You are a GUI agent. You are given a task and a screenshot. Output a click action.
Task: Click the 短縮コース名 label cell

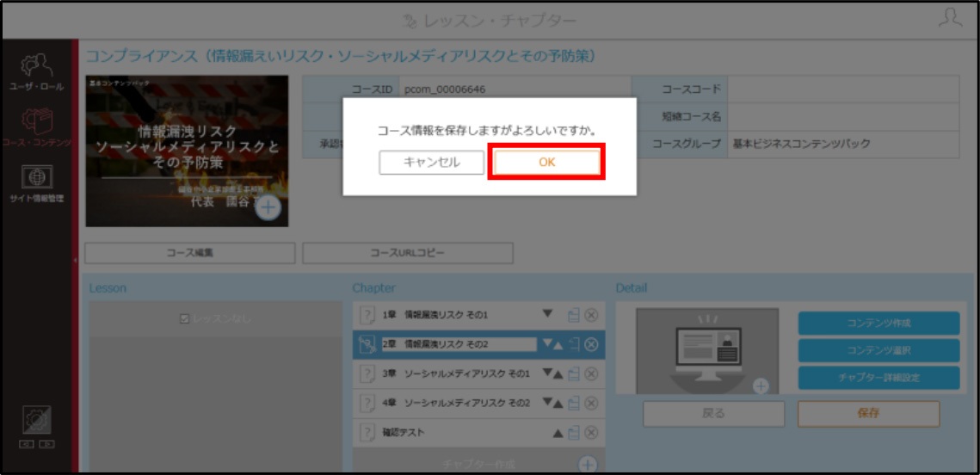pos(680,117)
